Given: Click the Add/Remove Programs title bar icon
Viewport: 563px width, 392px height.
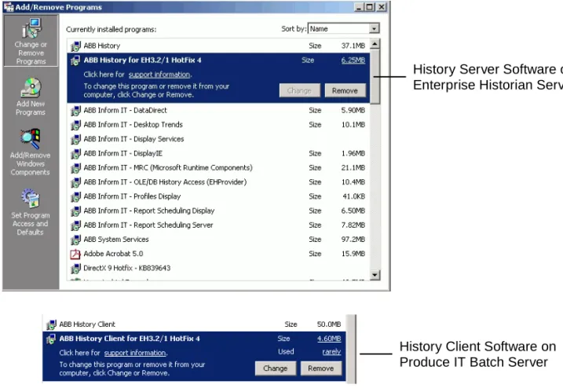Looking at the screenshot, I should 9,7.
